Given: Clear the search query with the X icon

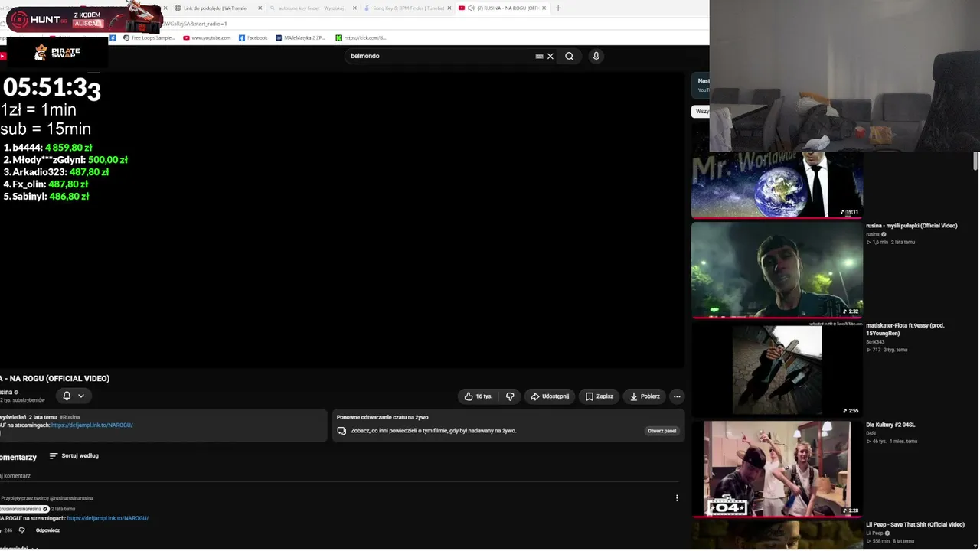Looking at the screenshot, I should (550, 56).
